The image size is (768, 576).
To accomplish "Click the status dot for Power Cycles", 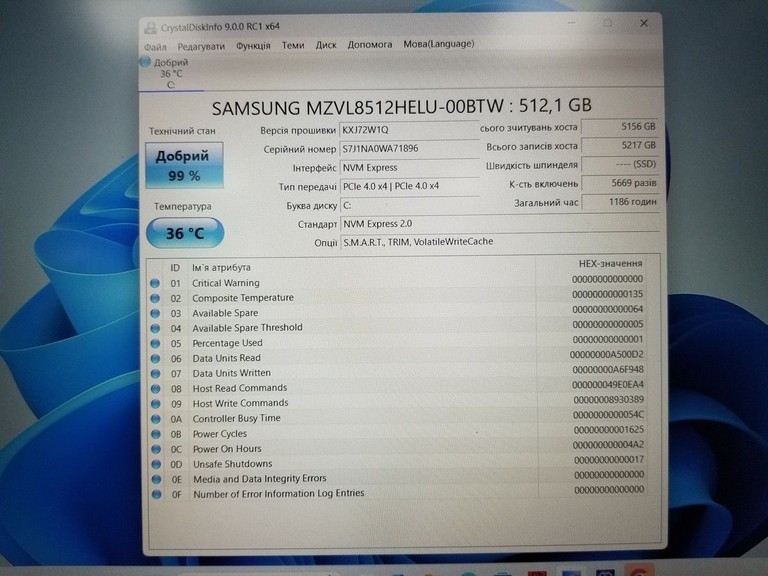I will 156,434.
